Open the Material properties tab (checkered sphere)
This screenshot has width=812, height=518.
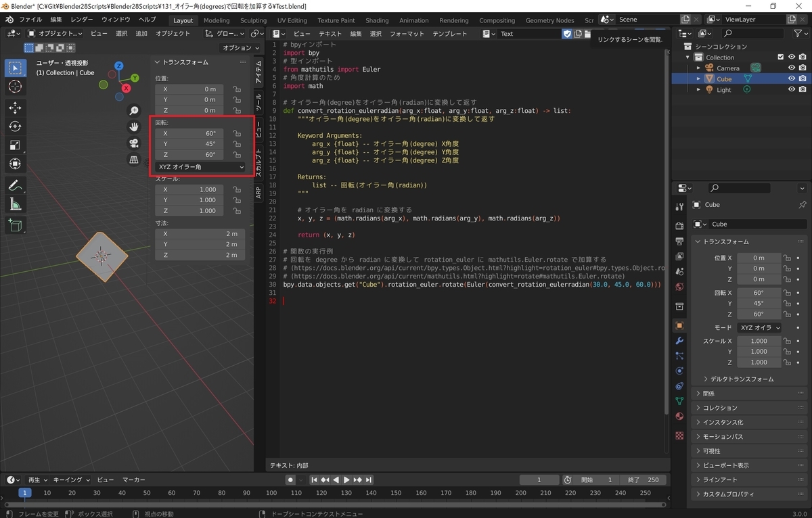tap(679, 417)
